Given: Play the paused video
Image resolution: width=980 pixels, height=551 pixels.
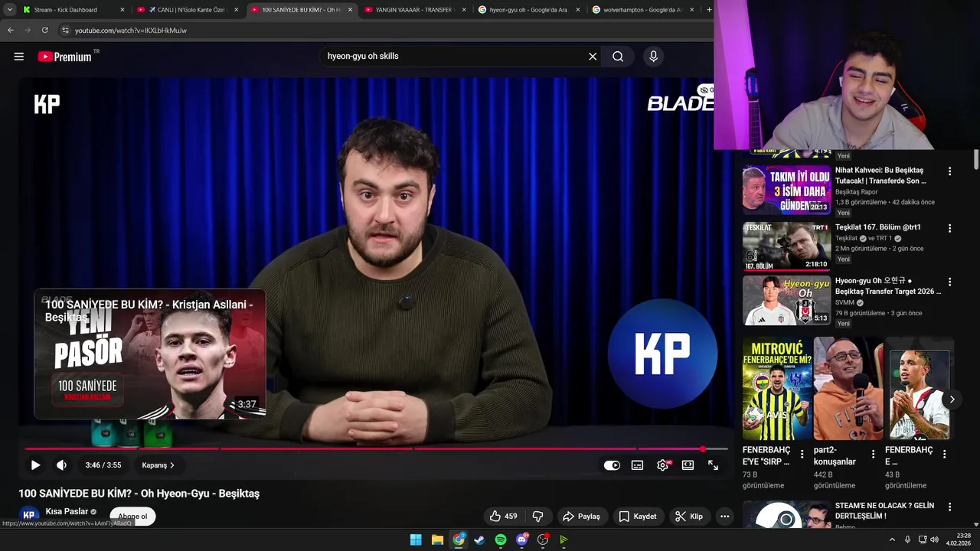Looking at the screenshot, I should (35, 465).
